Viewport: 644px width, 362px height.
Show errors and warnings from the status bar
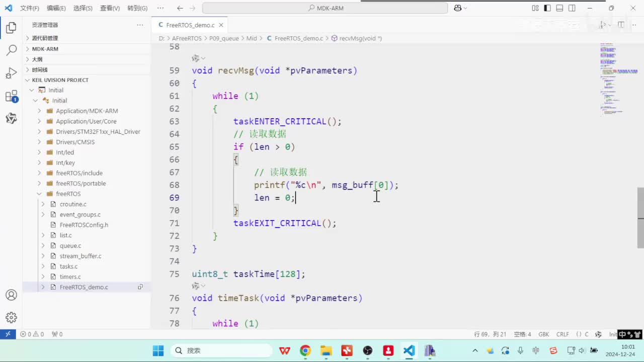click(x=32, y=334)
